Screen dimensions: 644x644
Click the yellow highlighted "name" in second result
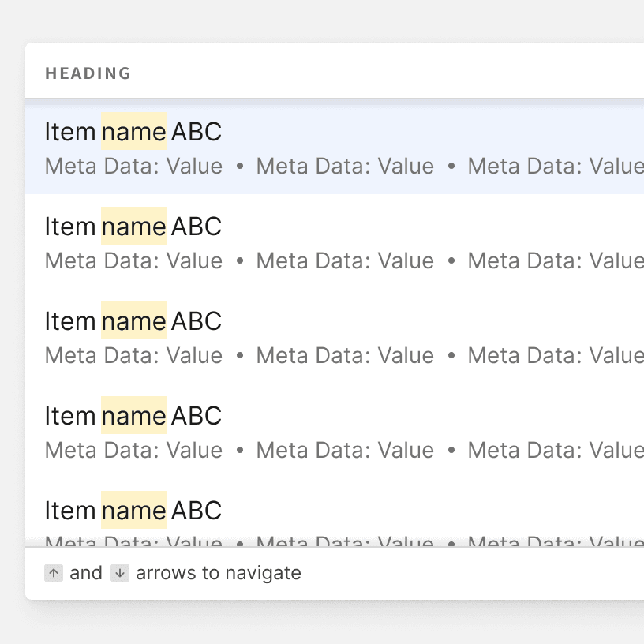point(134,227)
